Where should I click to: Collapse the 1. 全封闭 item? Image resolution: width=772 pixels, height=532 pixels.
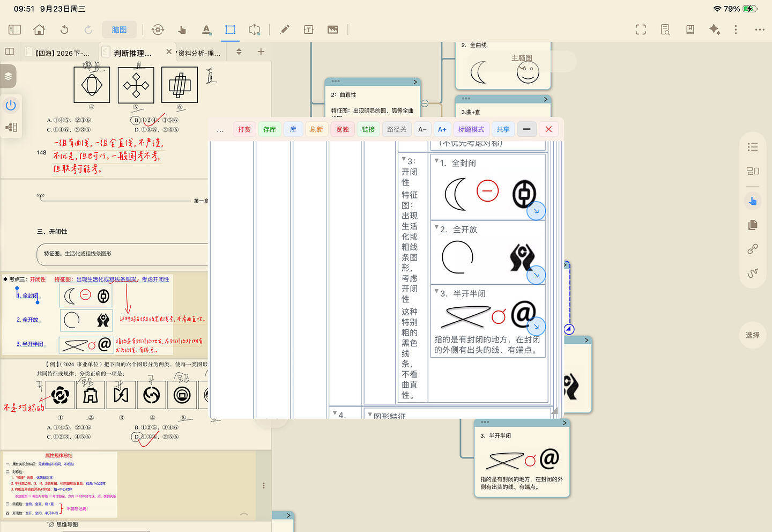[x=436, y=160]
